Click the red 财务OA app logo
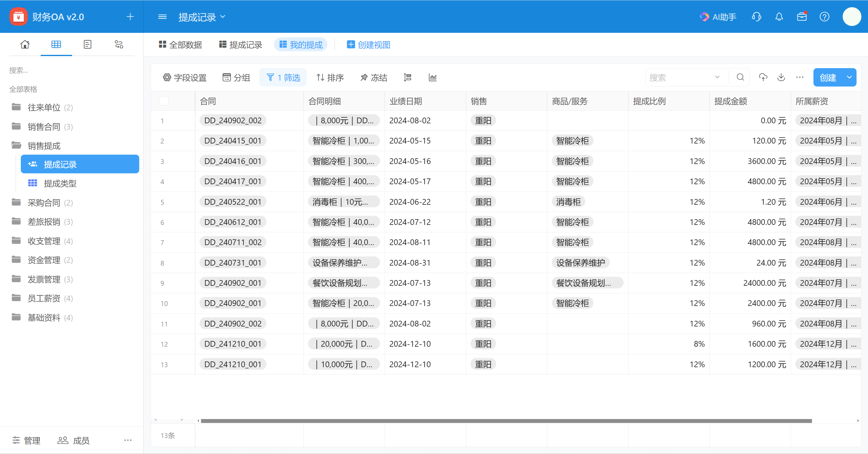This screenshot has width=868, height=454. (x=18, y=17)
